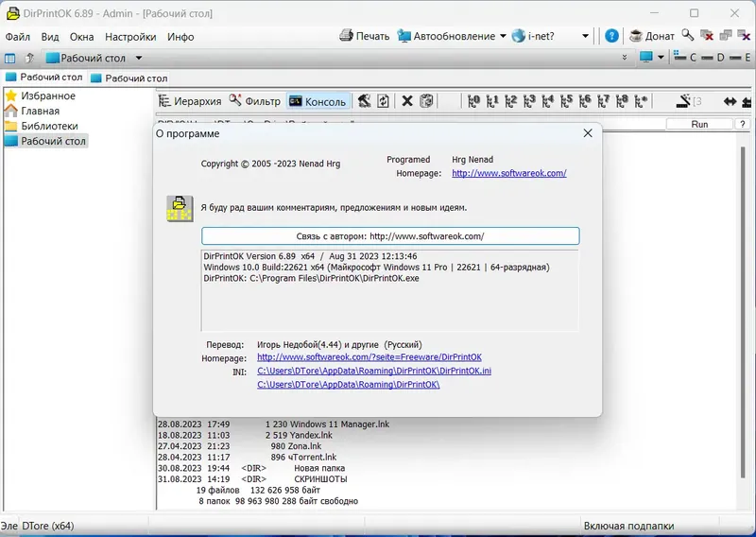Set tree depth level 6 icon
The image size is (756, 537).
585,101
